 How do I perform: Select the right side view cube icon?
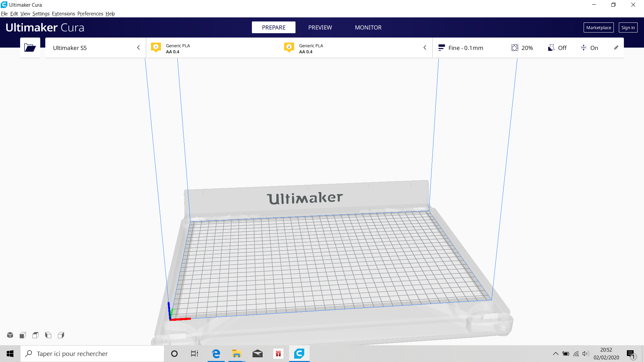[x=61, y=335]
